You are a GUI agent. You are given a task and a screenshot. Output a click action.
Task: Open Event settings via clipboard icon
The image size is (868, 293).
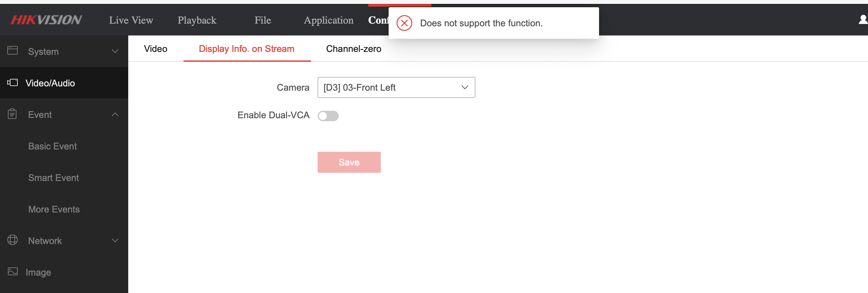13,114
